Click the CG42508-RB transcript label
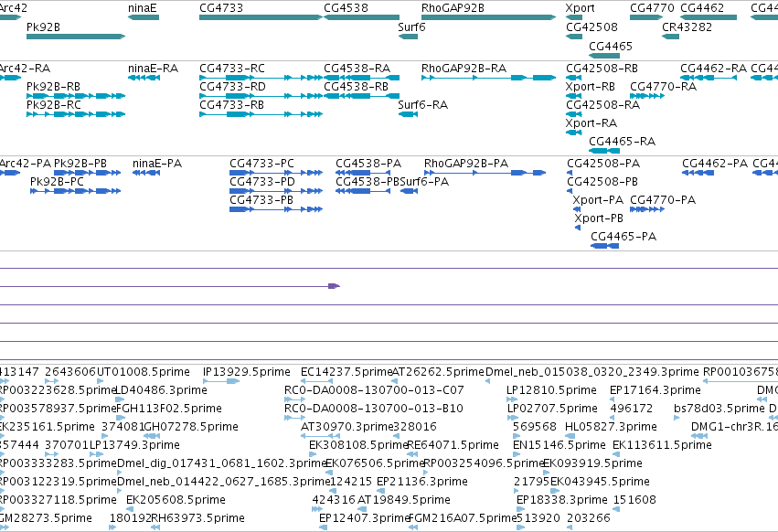 [x=602, y=69]
